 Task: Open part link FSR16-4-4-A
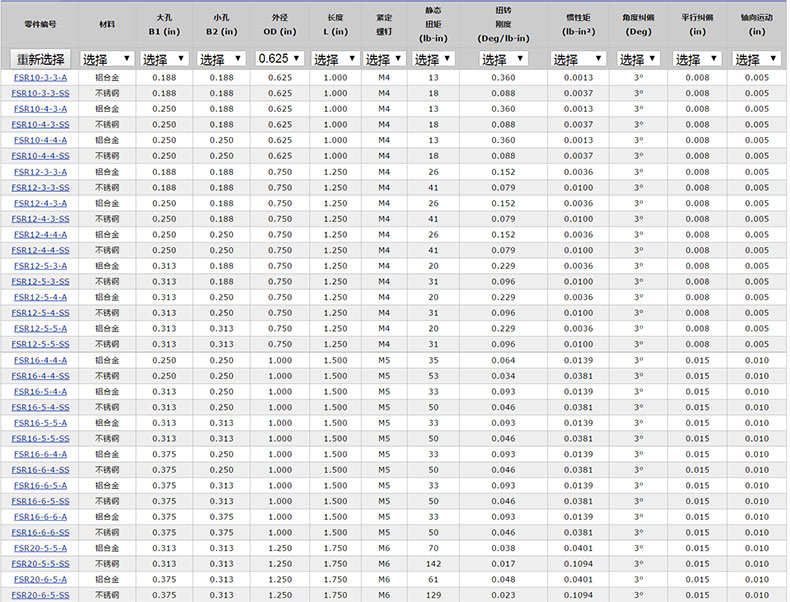tap(41, 360)
